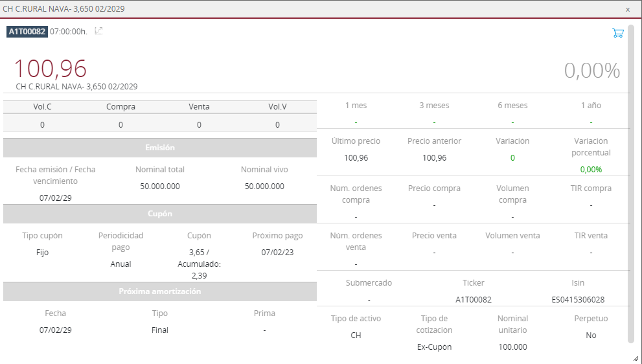
Task: Click the Vol.V column header
Action: click(277, 107)
